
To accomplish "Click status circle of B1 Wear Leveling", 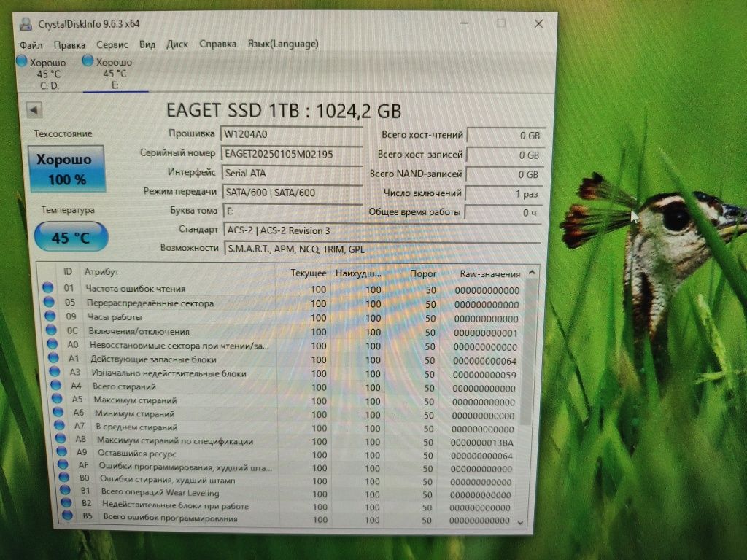I will coord(65,489).
